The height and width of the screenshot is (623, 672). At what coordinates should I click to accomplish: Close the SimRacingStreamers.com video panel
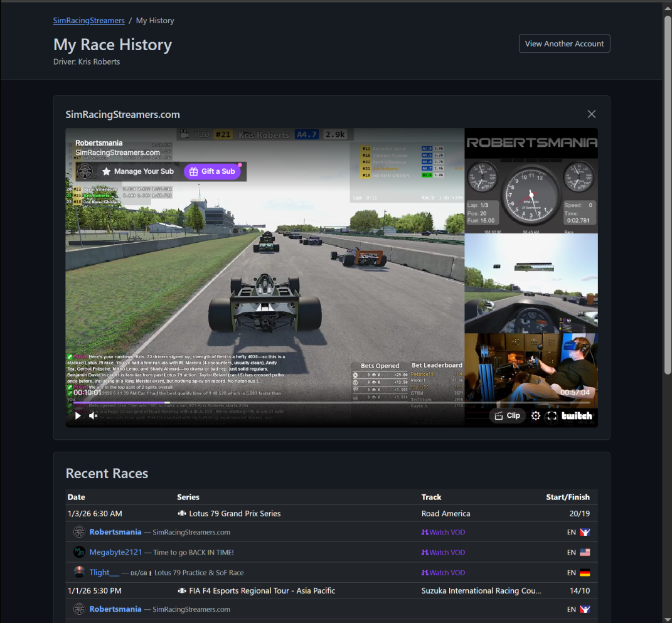pyautogui.click(x=591, y=114)
